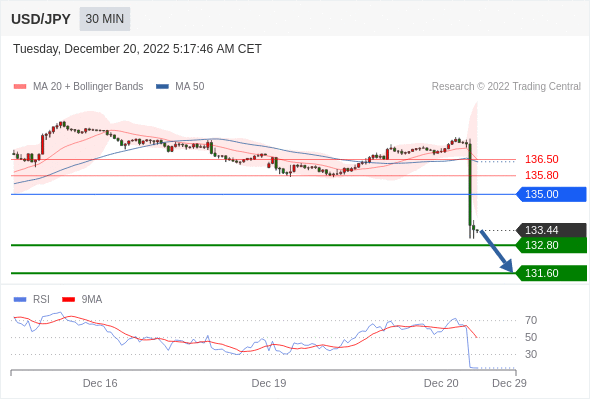Click the 135.00 blue pivot price tag
Screen dimensions: 590x400
[551, 195]
